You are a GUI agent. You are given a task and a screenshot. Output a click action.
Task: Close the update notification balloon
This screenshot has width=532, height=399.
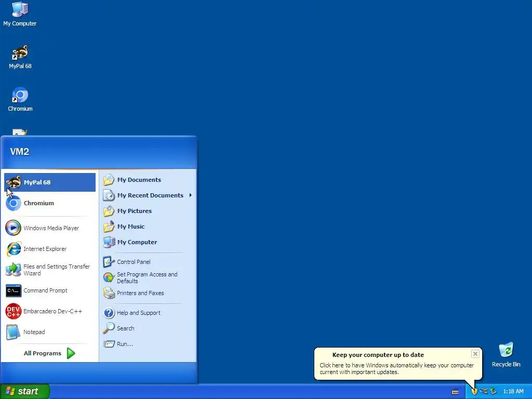tap(475, 354)
